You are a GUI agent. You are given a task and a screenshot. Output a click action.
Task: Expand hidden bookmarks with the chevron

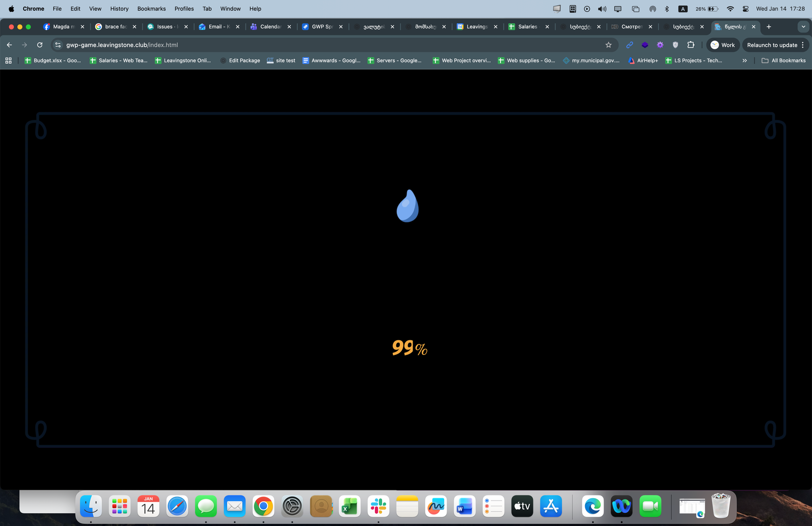[x=745, y=60]
